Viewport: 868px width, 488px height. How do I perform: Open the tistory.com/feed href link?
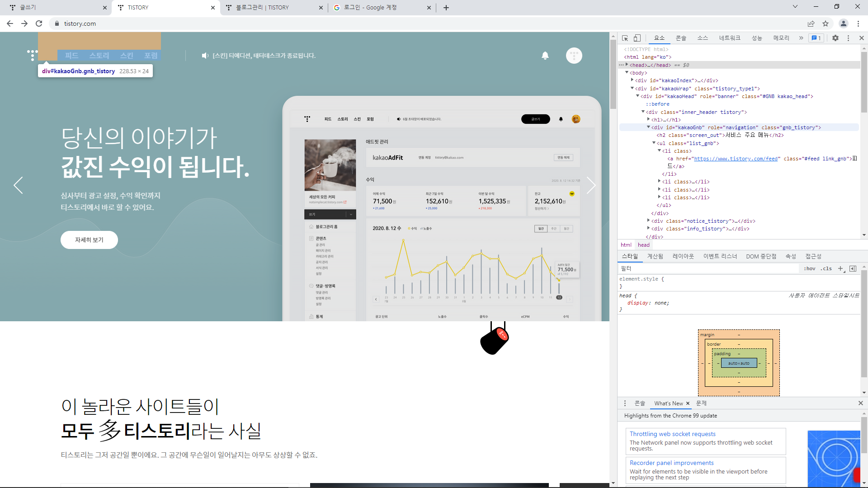click(736, 159)
